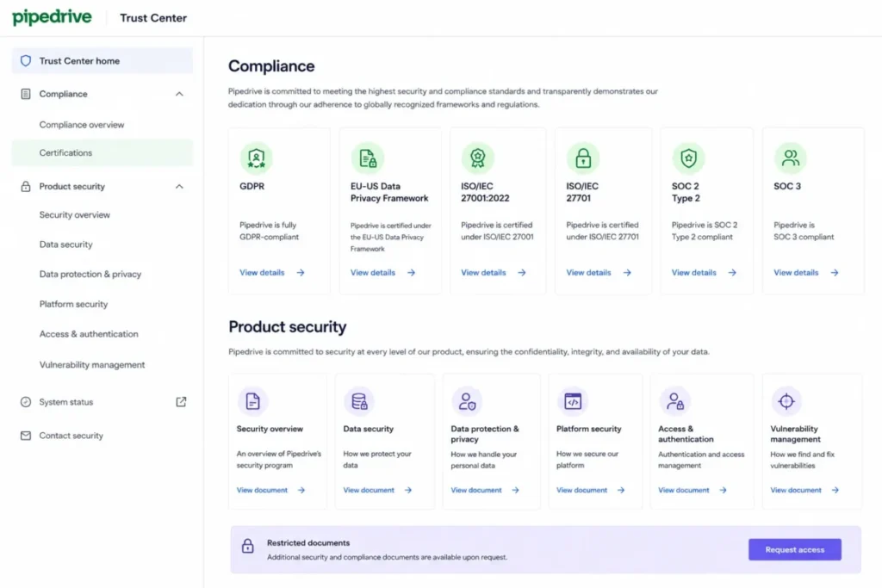View document for Platform security card

[x=581, y=490]
